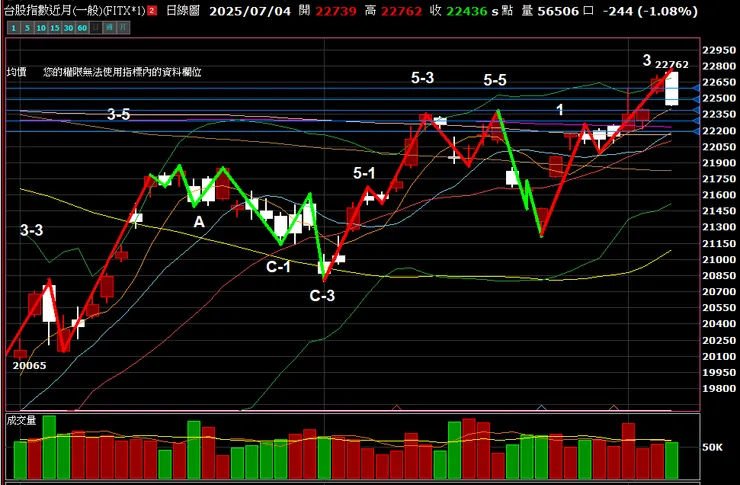This screenshot has width=740, height=485.
Task: Click the wave label A
Action: click(199, 222)
